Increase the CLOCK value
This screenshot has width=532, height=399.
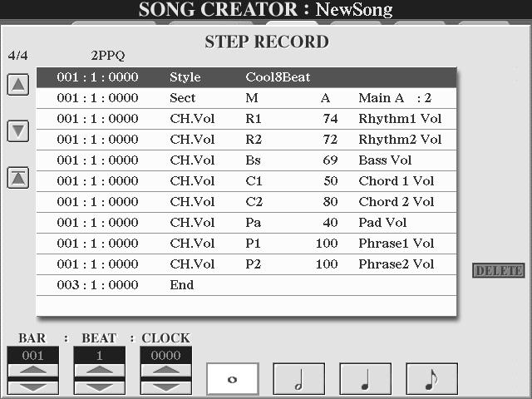[166, 370]
